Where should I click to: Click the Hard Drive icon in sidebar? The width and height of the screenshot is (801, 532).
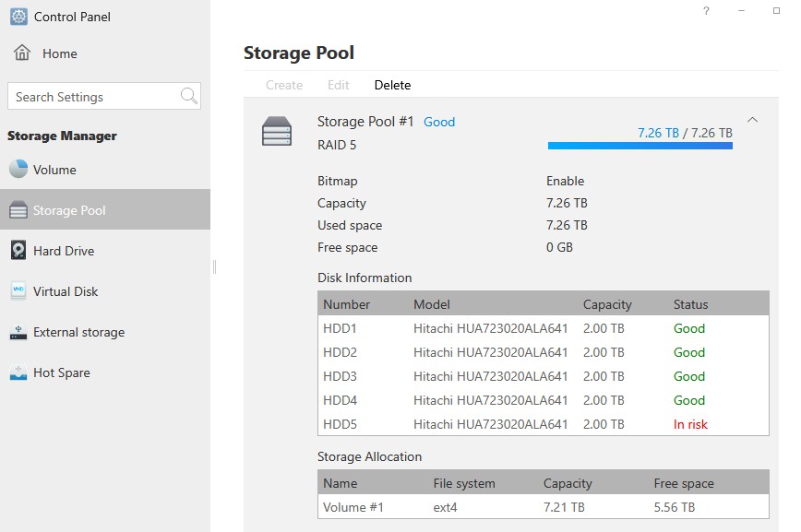click(x=18, y=251)
